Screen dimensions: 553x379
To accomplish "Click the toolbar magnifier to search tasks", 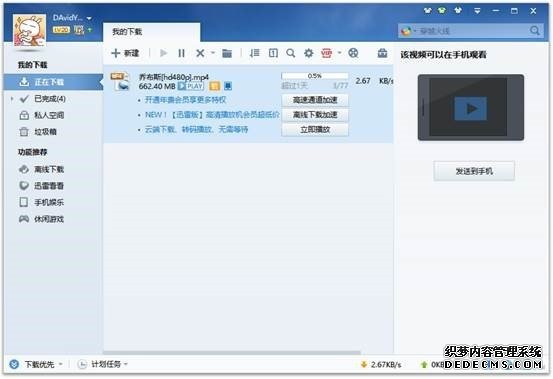I will pyautogui.click(x=291, y=53).
